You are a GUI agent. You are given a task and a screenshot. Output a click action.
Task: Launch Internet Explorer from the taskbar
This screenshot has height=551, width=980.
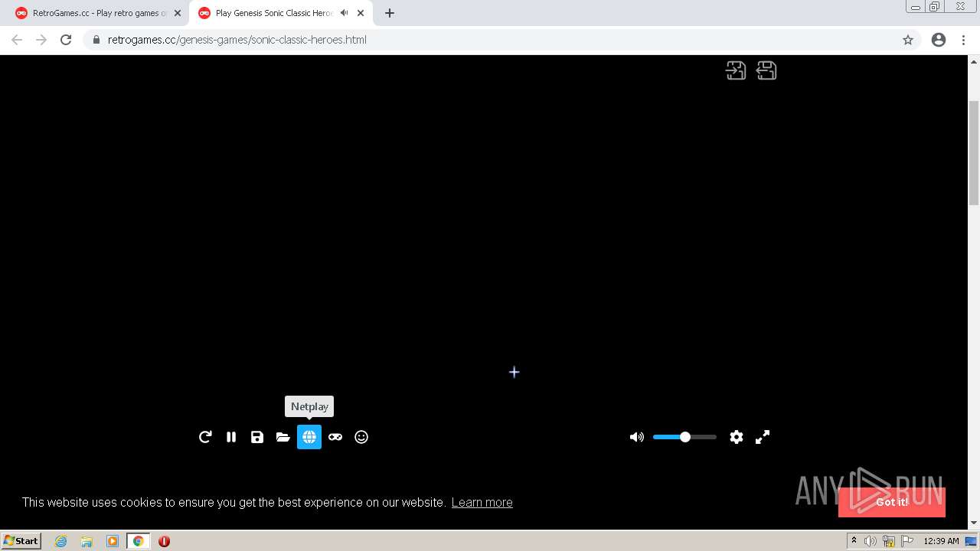61,541
